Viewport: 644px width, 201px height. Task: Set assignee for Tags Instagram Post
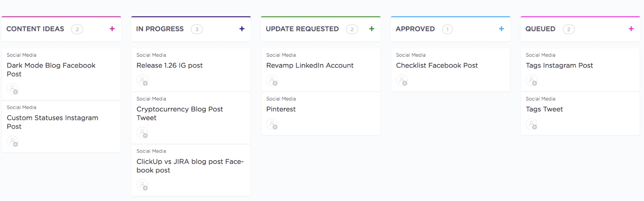click(532, 81)
